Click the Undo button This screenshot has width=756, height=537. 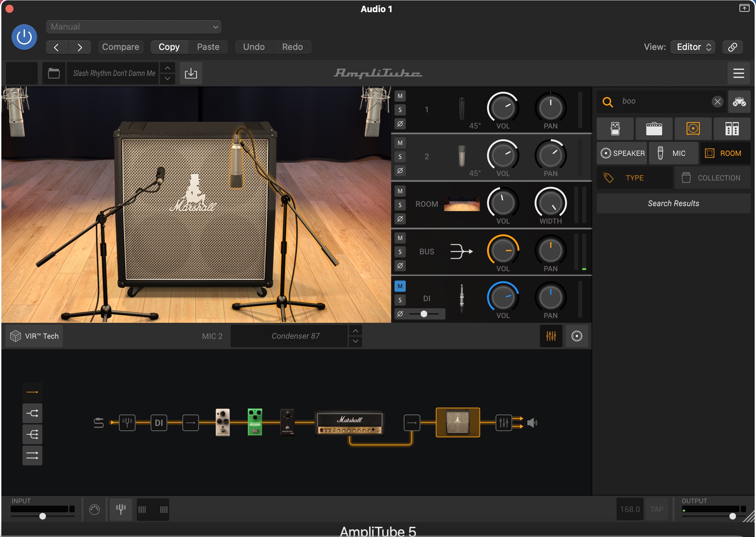(254, 47)
